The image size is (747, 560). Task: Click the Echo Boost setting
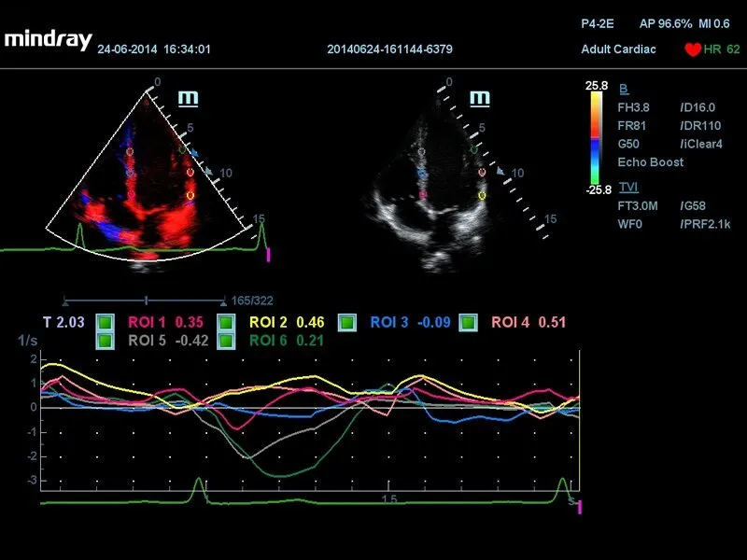650,161
